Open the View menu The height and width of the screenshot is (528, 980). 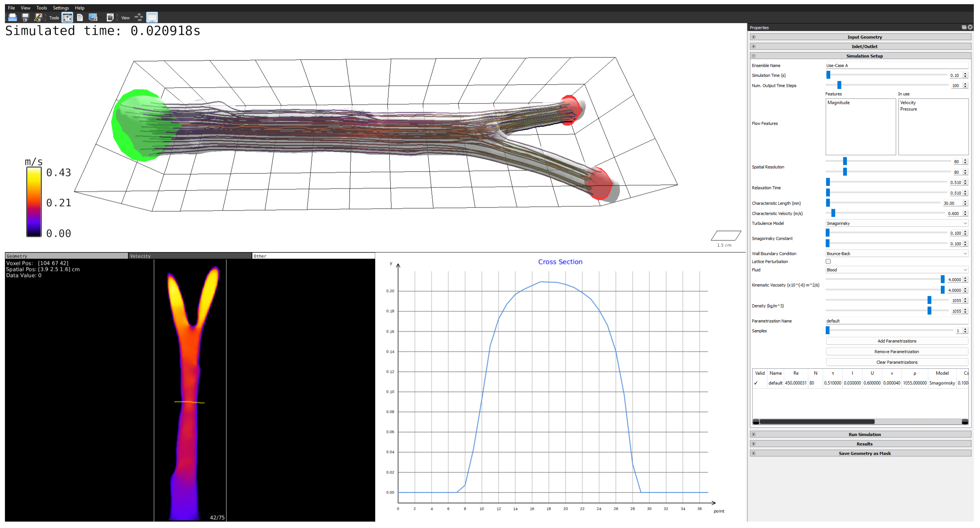[25, 8]
